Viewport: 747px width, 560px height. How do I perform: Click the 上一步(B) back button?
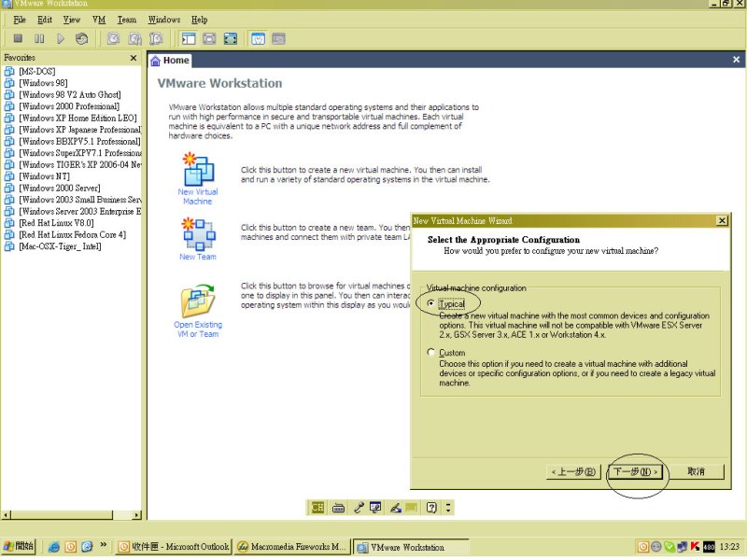tap(573, 471)
